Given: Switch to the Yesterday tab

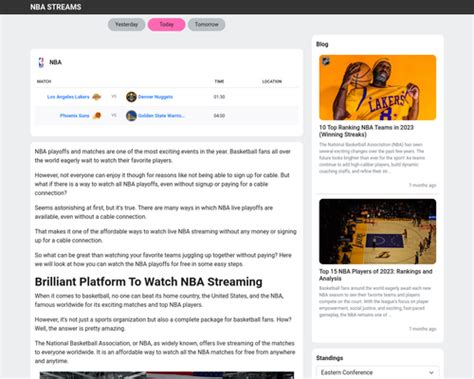Looking at the screenshot, I should [x=126, y=24].
